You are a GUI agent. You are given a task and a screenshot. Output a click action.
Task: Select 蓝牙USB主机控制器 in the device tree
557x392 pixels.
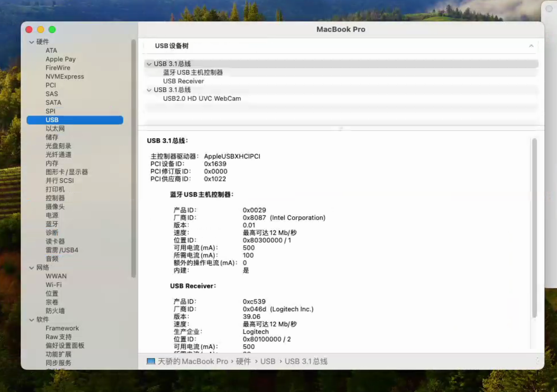[193, 72]
